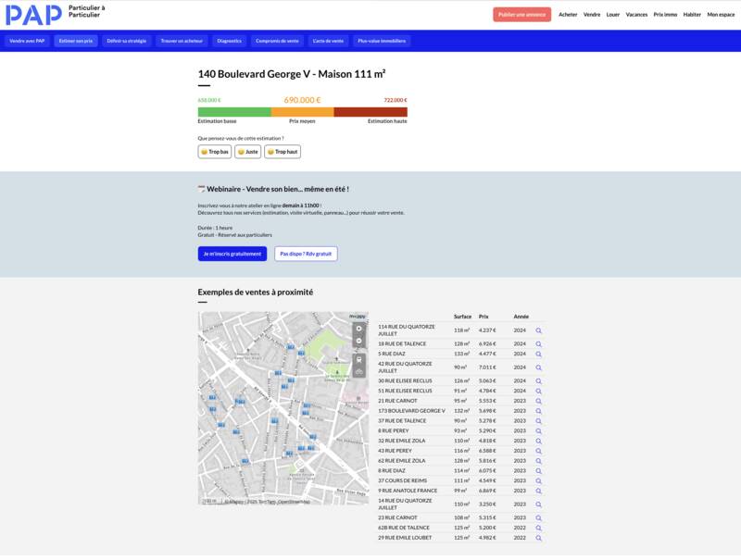The width and height of the screenshot is (741, 560).
Task: Open magnifier for 9 Rue Anatole France
Action: (538, 492)
